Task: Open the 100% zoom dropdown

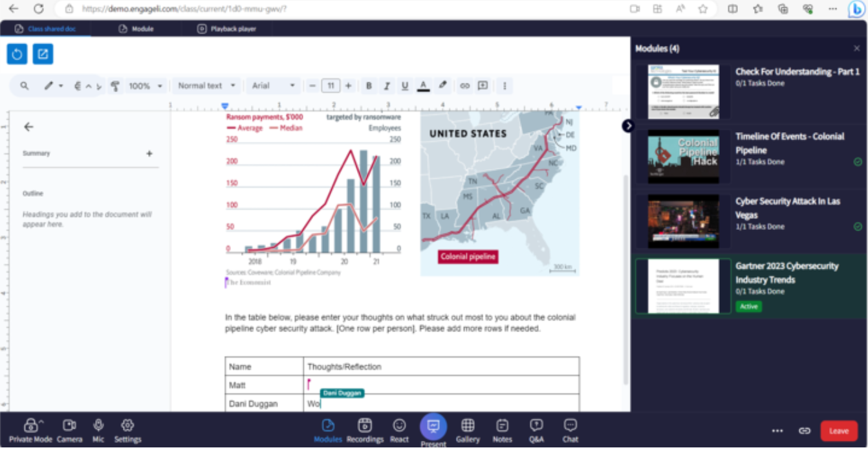Action: coord(146,85)
